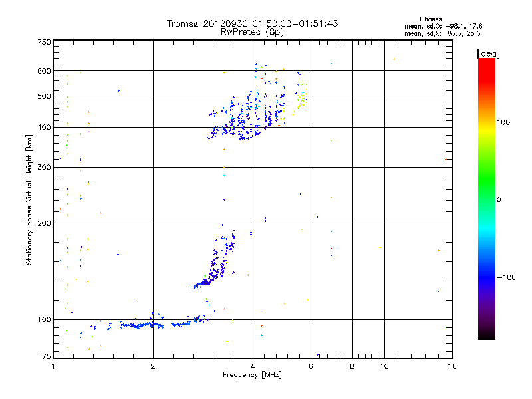Click the 'Frequency [MHz]' x-axis label

pos(252,375)
